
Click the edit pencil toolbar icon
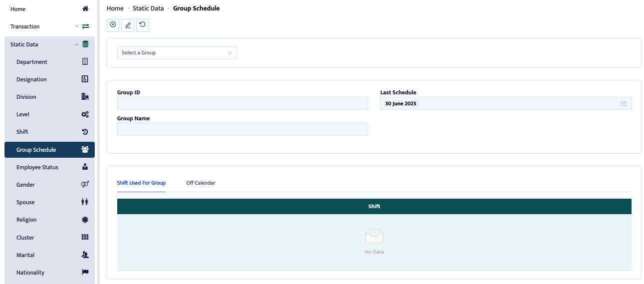(128, 25)
